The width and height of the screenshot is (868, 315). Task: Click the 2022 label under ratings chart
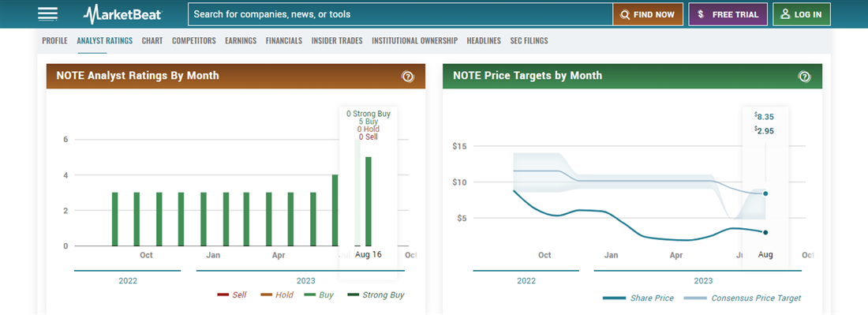click(x=128, y=281)
